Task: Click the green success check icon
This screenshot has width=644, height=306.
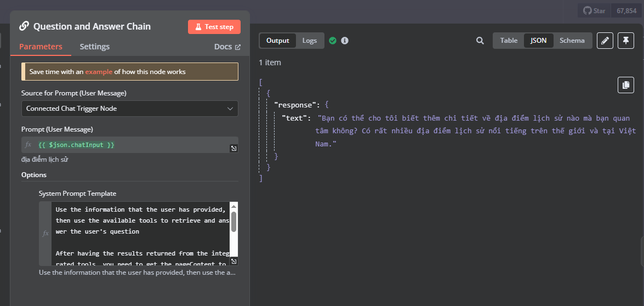Action: pos(333,41)
